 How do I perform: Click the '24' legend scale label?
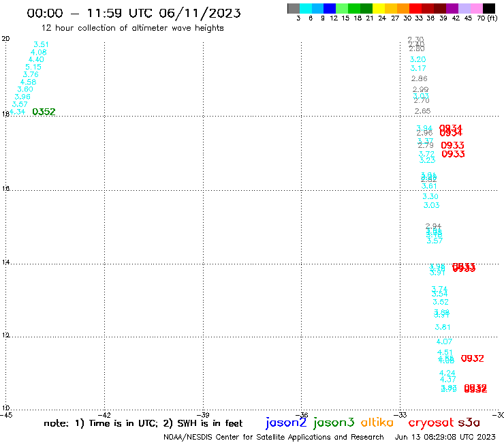382,18
